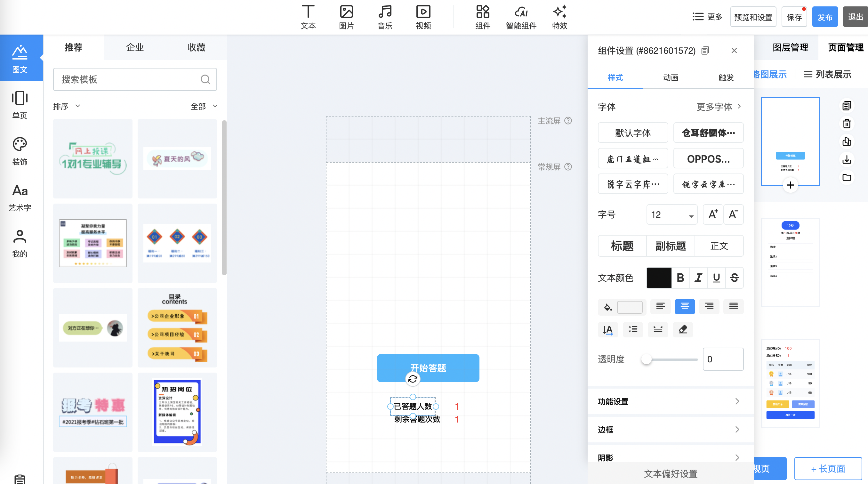Click the 预览和设置 button
The height and width of the screenshot is (484, 868).
753,17
